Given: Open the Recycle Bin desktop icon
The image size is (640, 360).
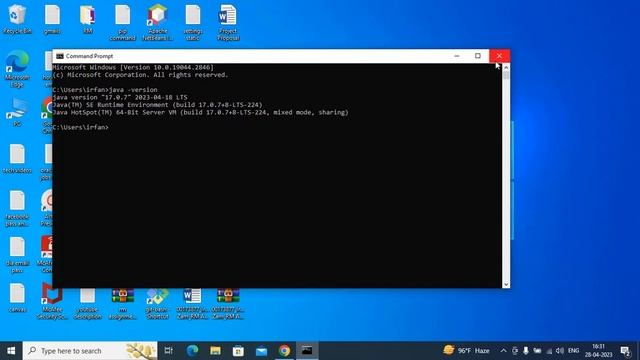Looking at the screenshot, I should coord(17,19).
